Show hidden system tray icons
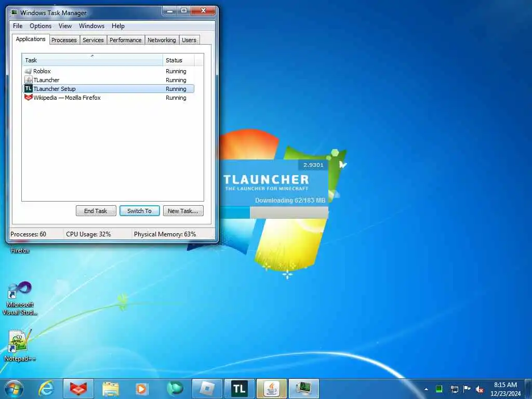The height and width of the screenshot is (399, 532). point(426,389)
